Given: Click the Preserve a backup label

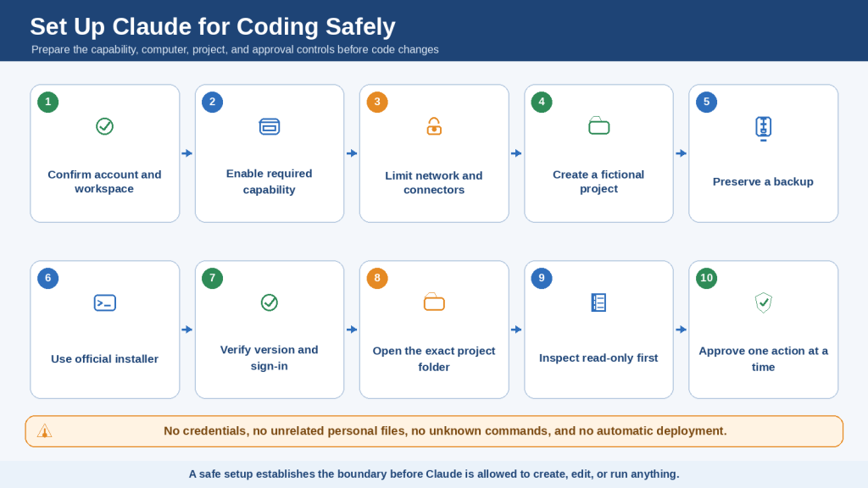Looking at the screenshot, I should [763, 181].
